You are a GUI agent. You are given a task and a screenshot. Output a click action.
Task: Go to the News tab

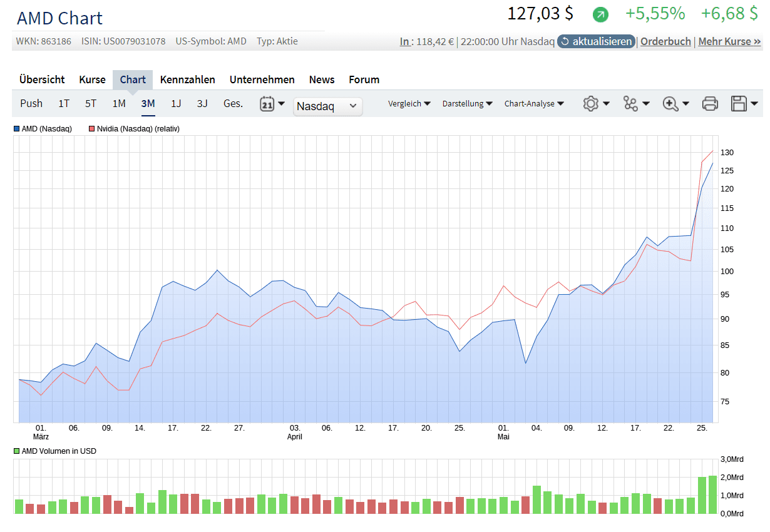(322, 79)
